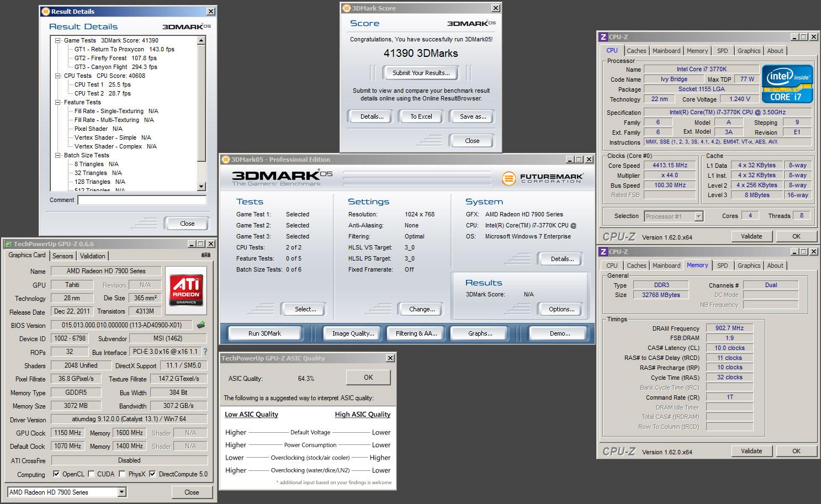
Task: Click the Run 3DMark button
Action: (x=264, y=333)
